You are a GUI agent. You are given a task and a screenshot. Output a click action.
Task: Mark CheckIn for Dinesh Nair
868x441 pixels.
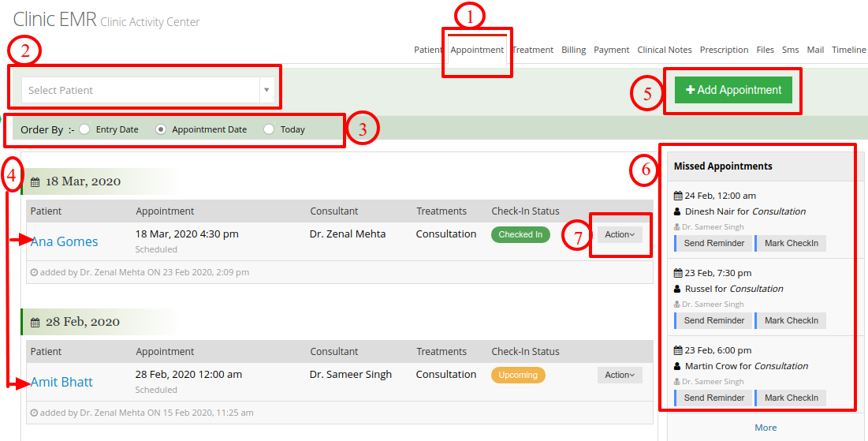(791, 243)
